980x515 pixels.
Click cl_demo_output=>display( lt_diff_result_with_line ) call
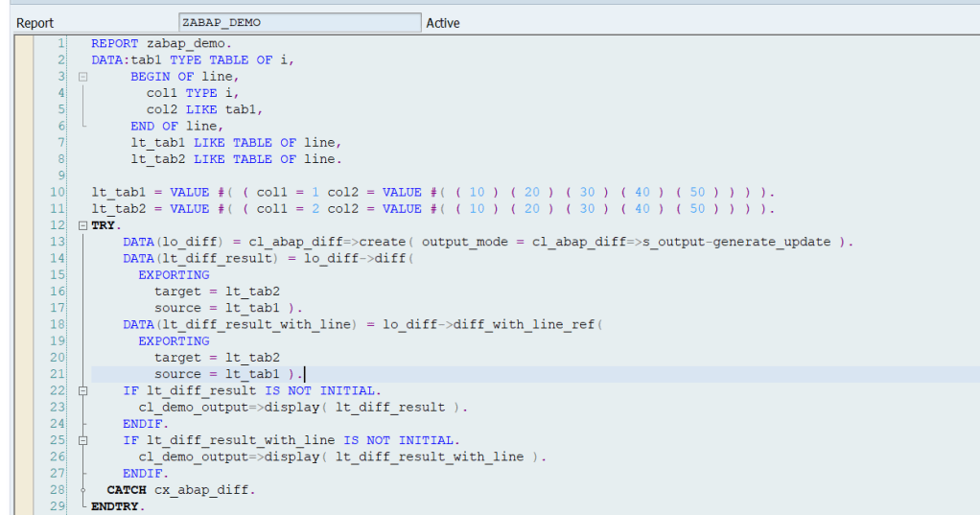342,456
